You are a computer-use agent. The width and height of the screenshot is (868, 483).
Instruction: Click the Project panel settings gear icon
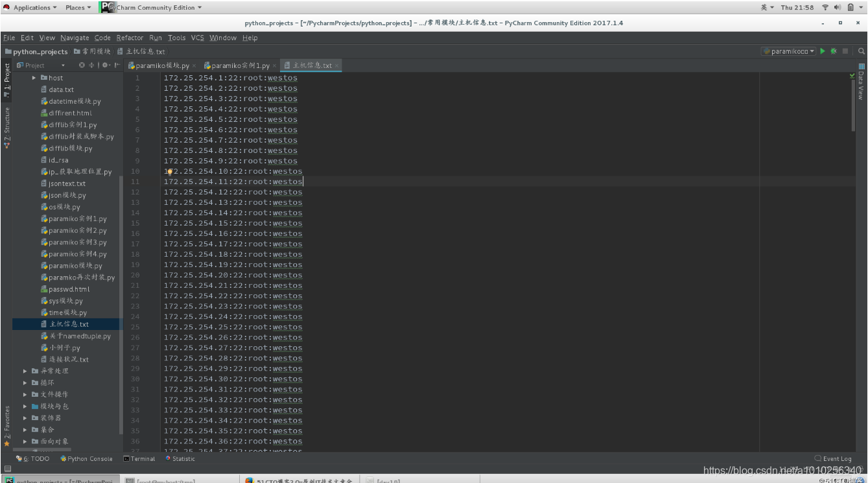coord(105,65)
